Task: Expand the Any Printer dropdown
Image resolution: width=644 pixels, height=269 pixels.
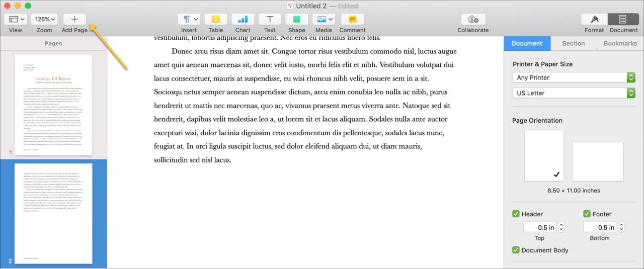Action: coord(574,77)
